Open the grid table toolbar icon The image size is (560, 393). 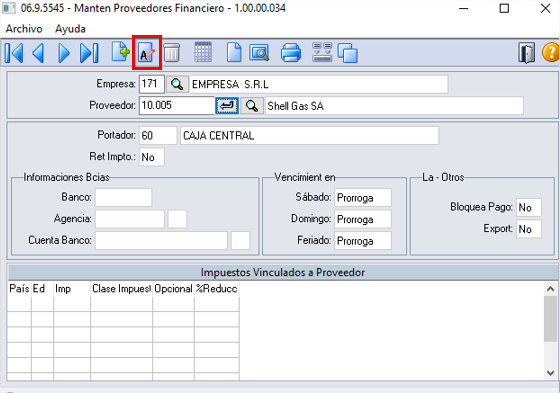click(203, 52)
